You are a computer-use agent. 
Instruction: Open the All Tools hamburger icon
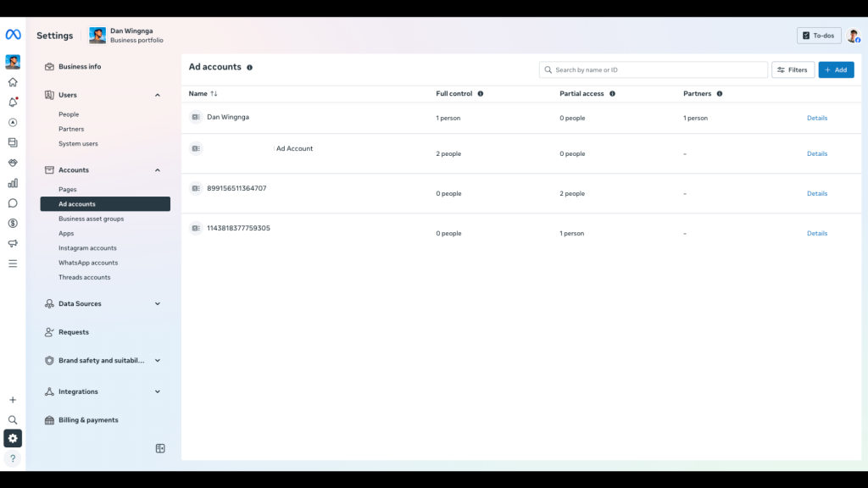click(12, 263)
